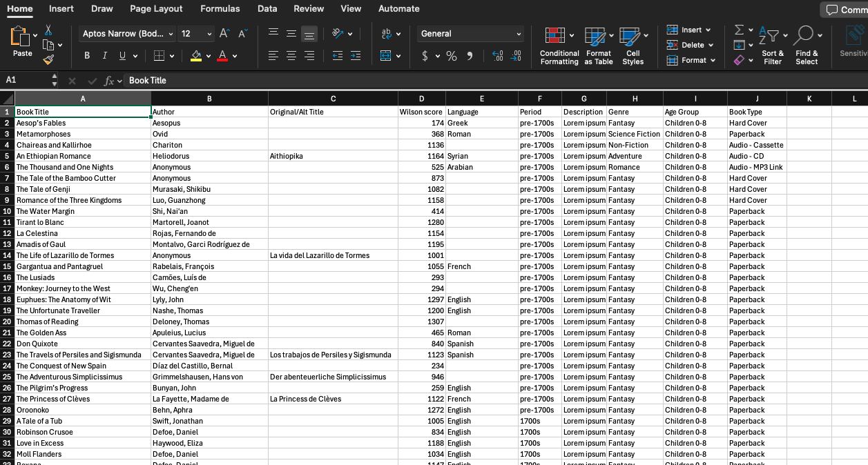
Task: Click the Name Box showing A1
Action: click(26, 81)
